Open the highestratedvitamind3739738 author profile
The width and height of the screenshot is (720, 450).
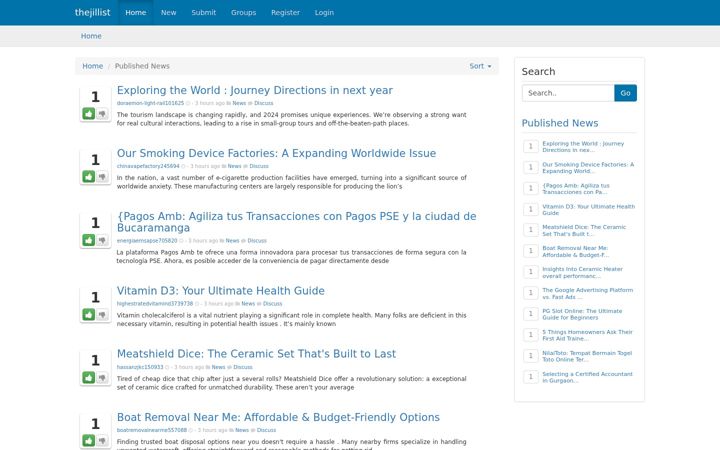pos(155,304)
